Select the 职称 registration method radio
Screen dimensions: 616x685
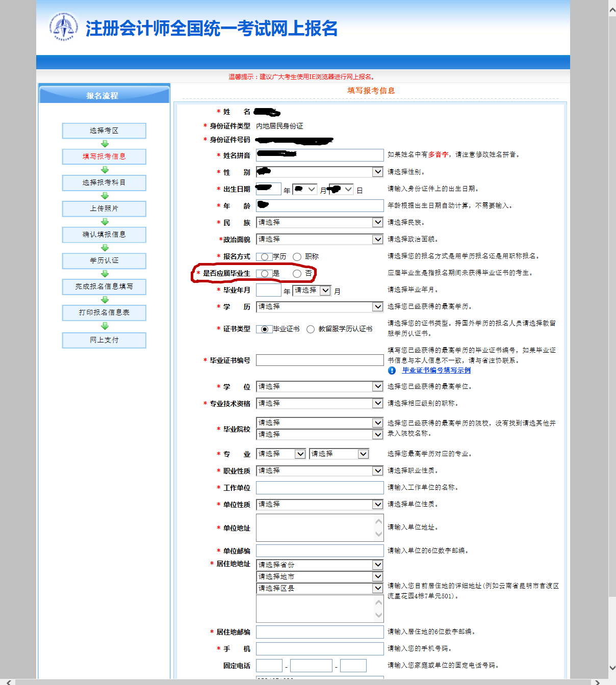tap(297, 257)
